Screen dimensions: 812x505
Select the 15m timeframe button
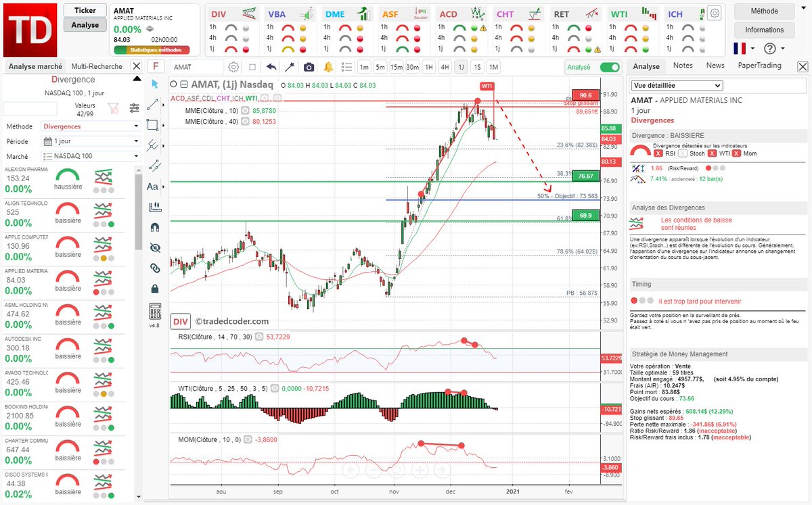pyautogui.click(x=396, y=67)
